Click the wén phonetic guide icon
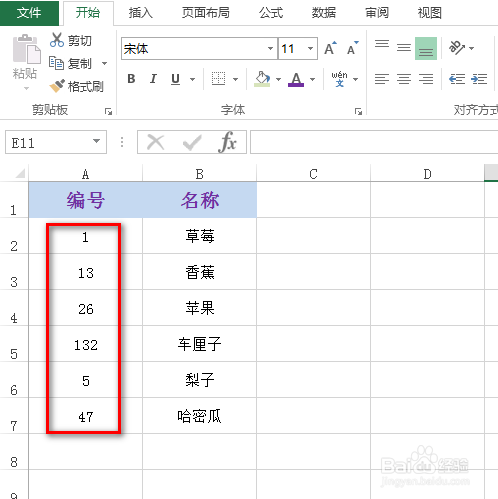 coord(339,79)
